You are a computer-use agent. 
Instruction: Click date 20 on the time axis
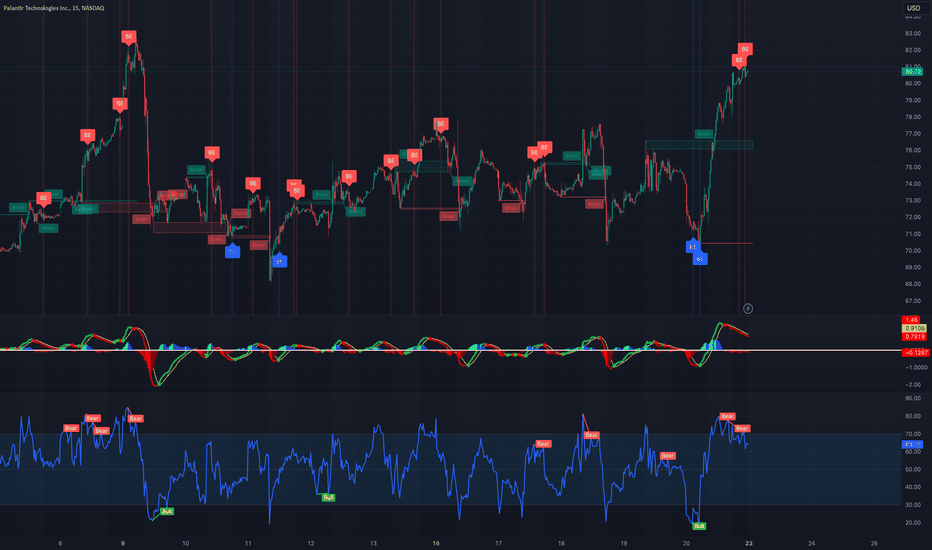pos(687,543)
